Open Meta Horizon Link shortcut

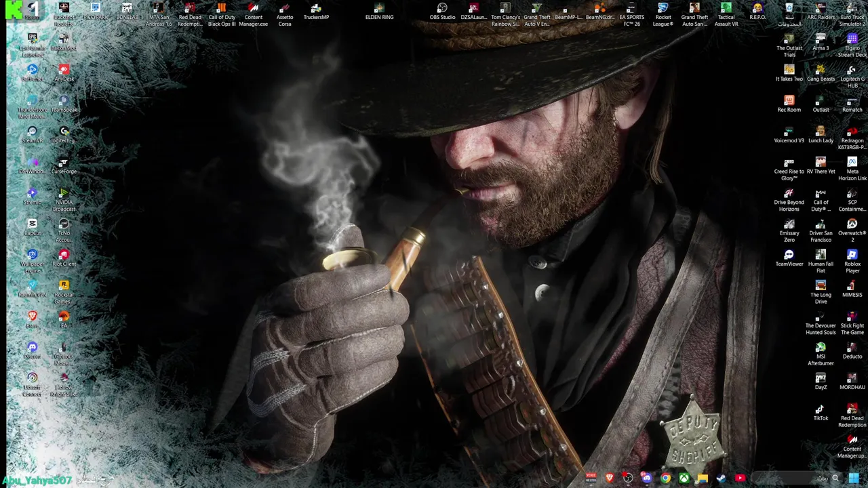852,169
